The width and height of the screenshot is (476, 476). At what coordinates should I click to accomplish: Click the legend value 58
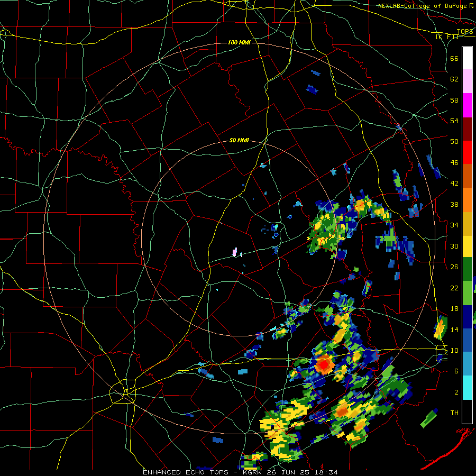(454, 100)
